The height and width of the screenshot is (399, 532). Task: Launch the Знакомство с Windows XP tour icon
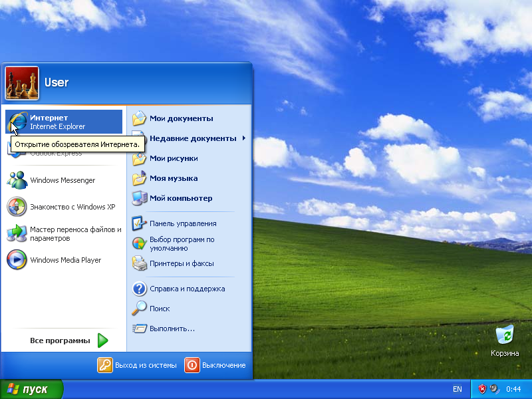click(17, 207)
